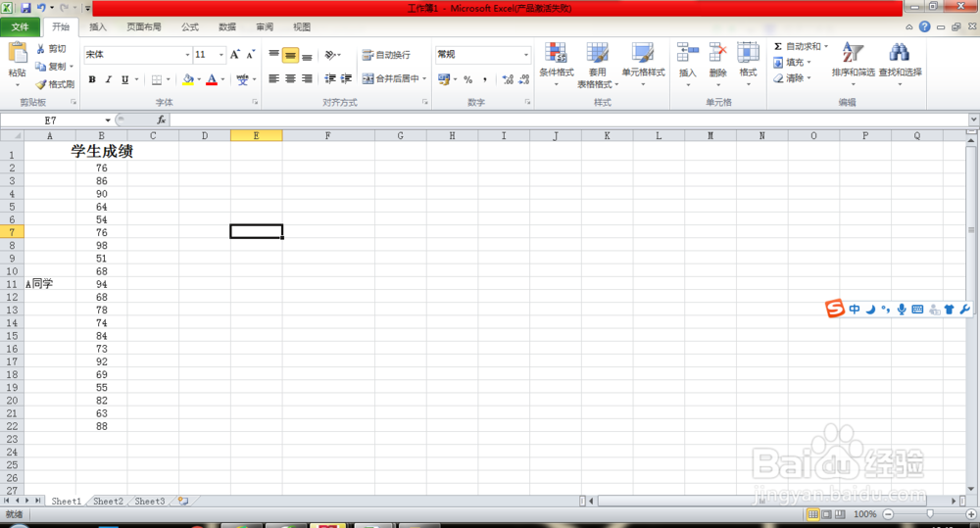Click the Paste clipboard icon

click(18, 54)
